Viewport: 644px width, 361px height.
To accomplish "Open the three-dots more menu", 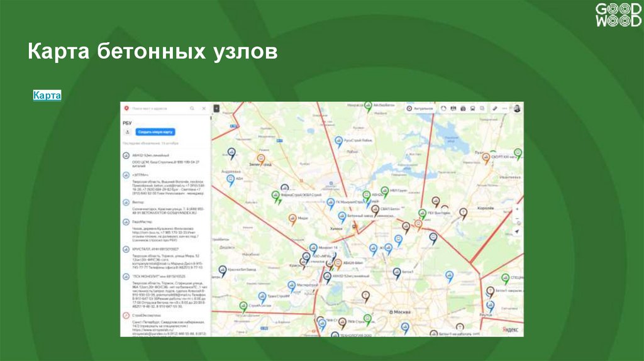I will (x=505, y=108).
